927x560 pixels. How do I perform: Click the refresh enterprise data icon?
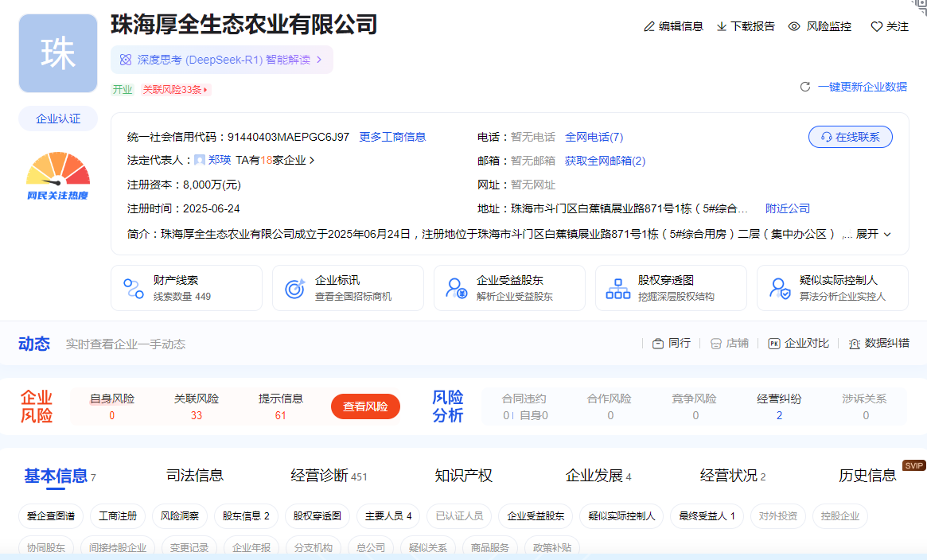point(805,87)
